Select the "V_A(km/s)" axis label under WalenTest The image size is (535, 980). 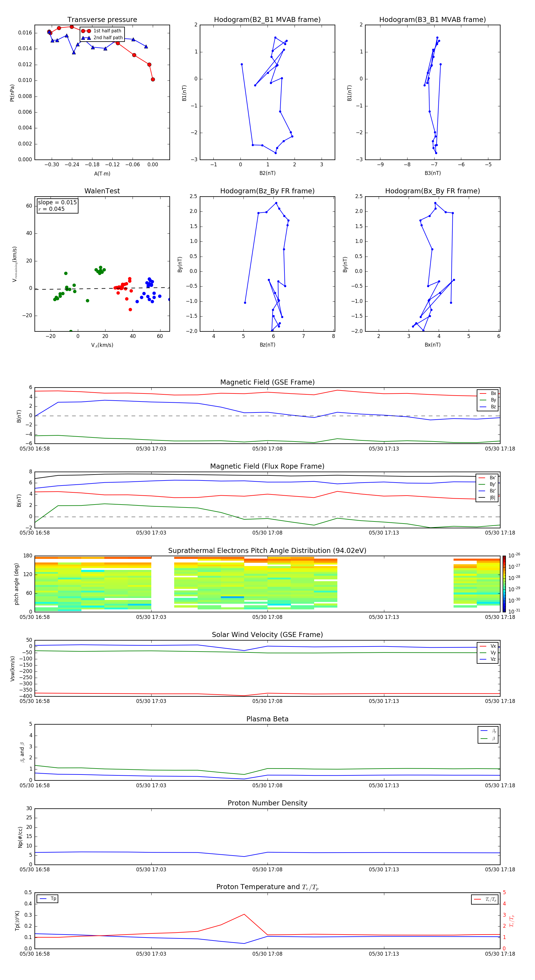tap(102, 345)
